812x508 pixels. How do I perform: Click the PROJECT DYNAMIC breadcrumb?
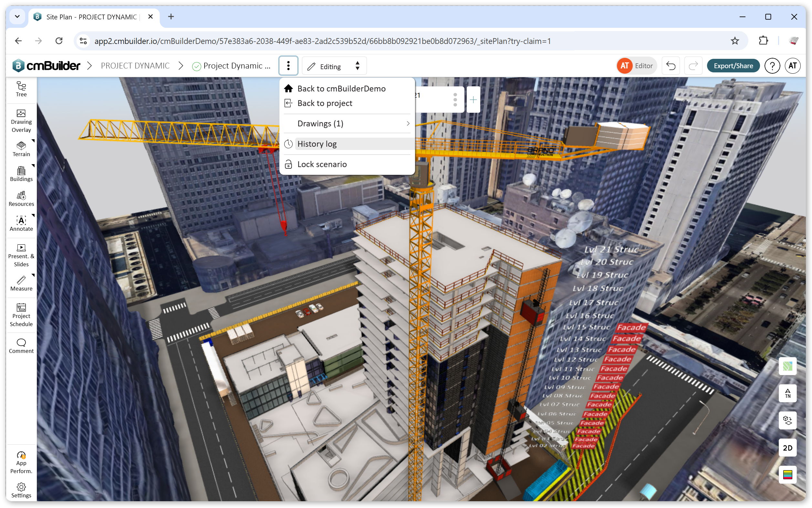[x=135, y=66]
